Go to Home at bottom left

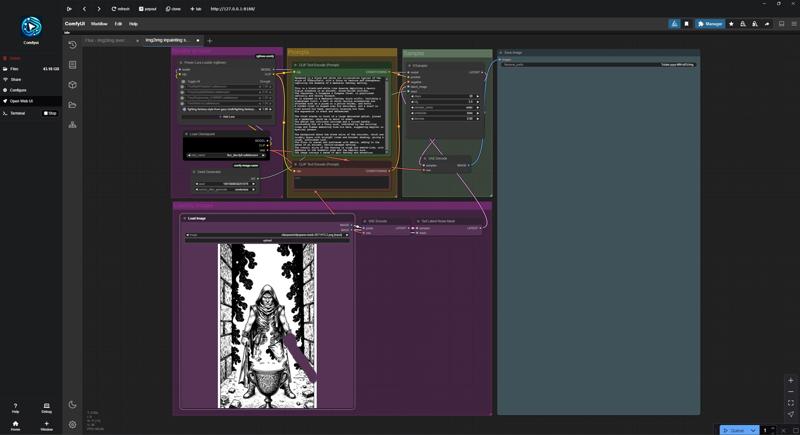coord(15,426)
